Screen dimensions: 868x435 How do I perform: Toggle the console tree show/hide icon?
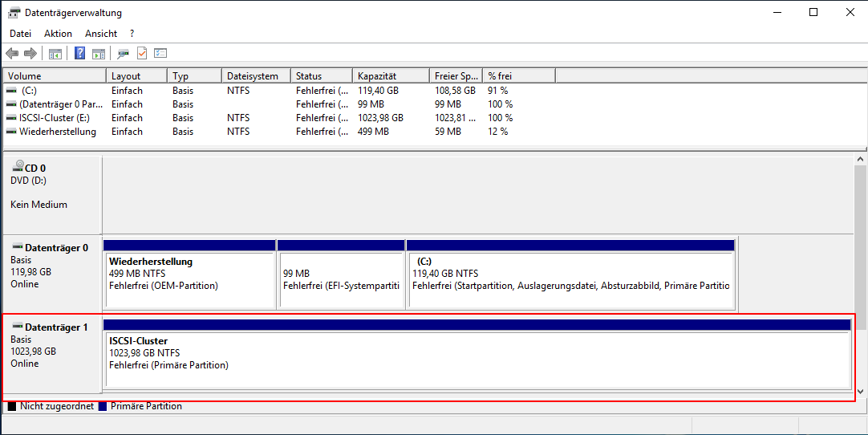click(x=55, y=53)
